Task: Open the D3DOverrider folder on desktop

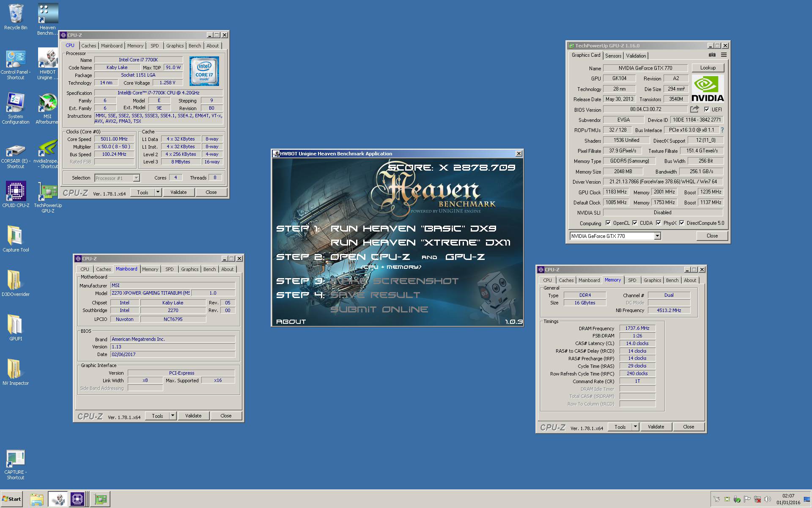Action: click(x=16, y=283)
